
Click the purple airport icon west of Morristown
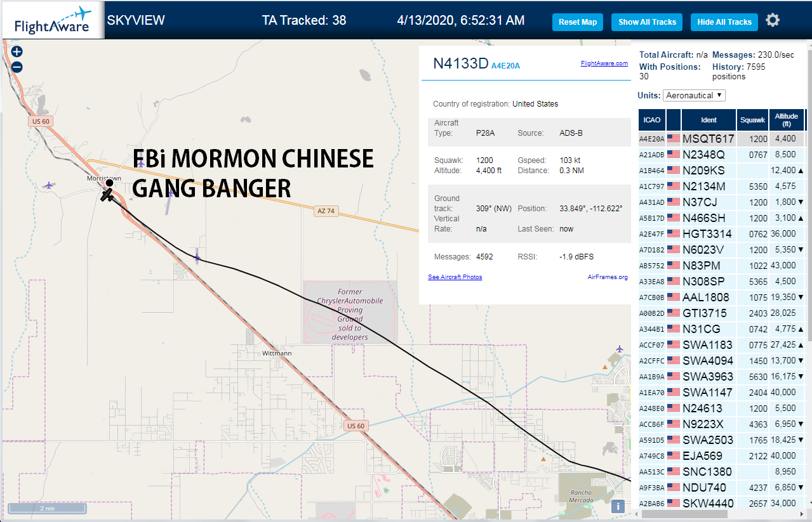49,185
